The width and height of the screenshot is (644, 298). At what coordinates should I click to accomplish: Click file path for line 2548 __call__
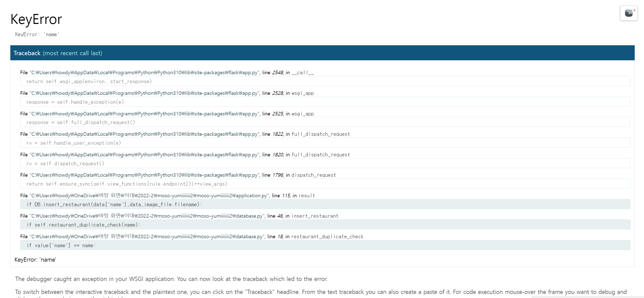(144, 72)
